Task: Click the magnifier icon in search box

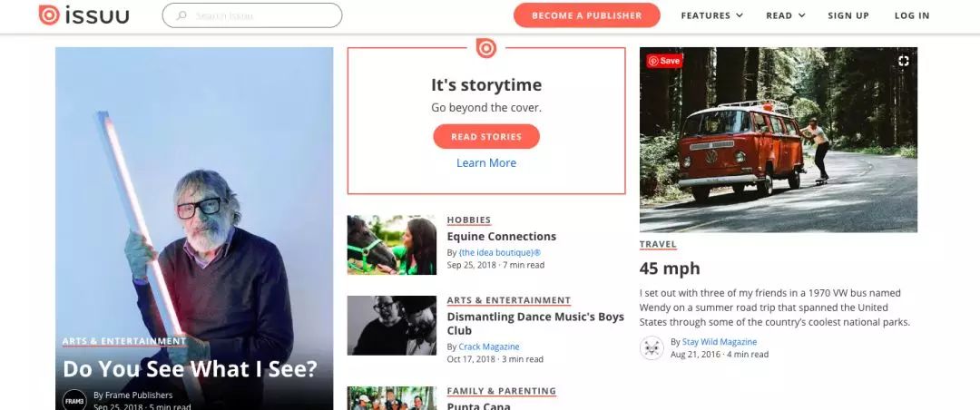Action: (181, 15)
